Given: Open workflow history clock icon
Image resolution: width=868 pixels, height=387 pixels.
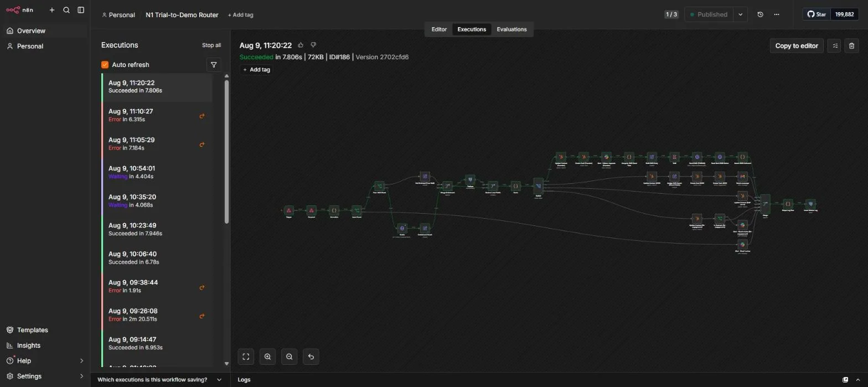Looking at the screenshot, I should click(760, 15).
